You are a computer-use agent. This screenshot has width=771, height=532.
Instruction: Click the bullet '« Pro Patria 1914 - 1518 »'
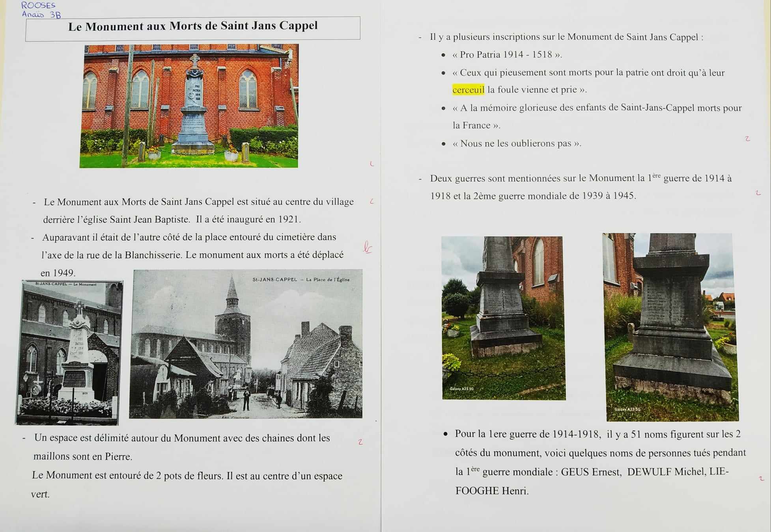click(507, 55)
